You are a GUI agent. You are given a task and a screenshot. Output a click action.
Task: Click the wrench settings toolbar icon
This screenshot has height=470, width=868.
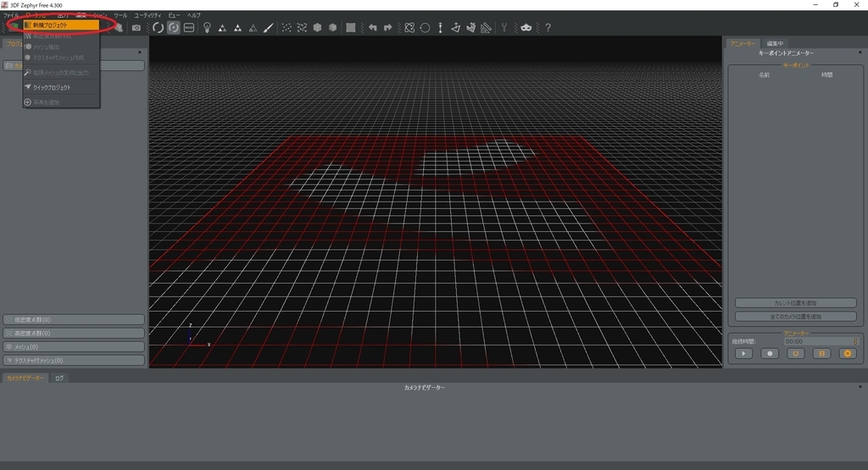pyautogui.click(x=504, y=28)
